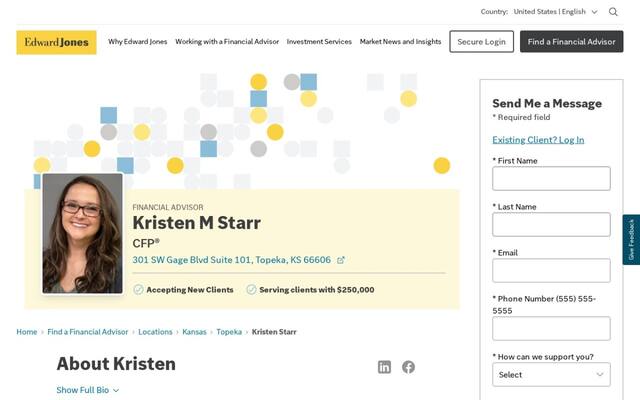The width and height of the screenshot is (640, 400).
Task: Open the Country language selector dropdown
Action: (556, 12)
